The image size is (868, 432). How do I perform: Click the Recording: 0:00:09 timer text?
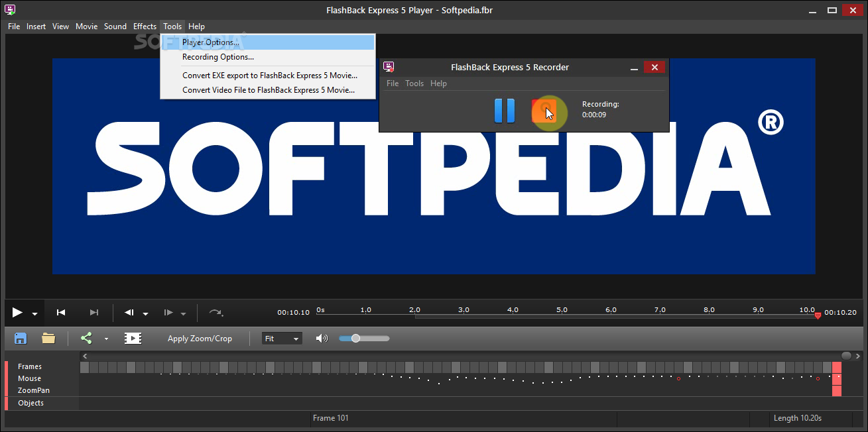[600, 109]
